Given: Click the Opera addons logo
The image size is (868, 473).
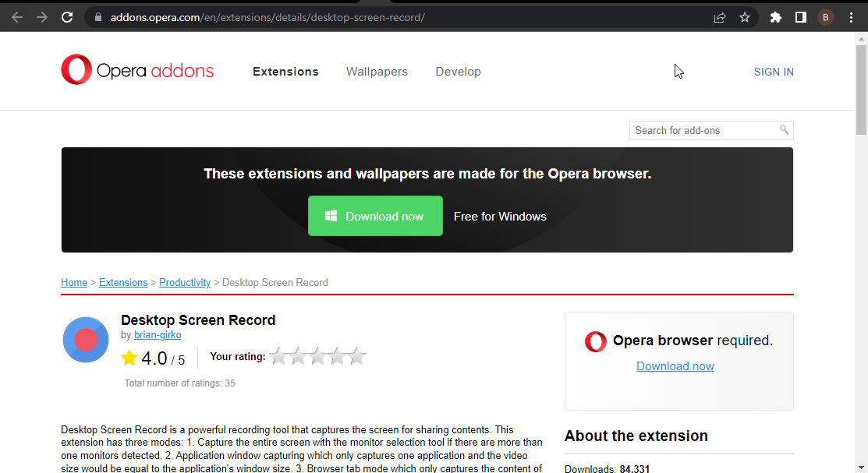Looking at the screenshot, I should tap(137, 69).
